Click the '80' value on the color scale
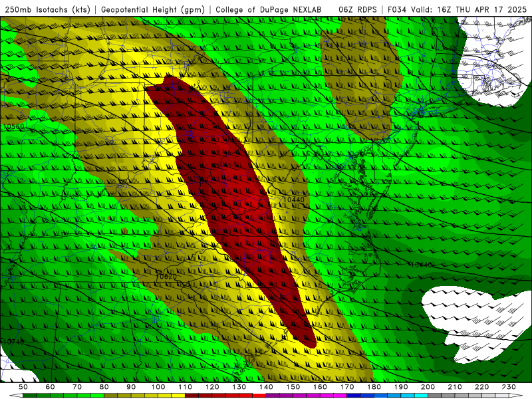The height and width of the screenshot is (399, 532). tap(104, 387)
